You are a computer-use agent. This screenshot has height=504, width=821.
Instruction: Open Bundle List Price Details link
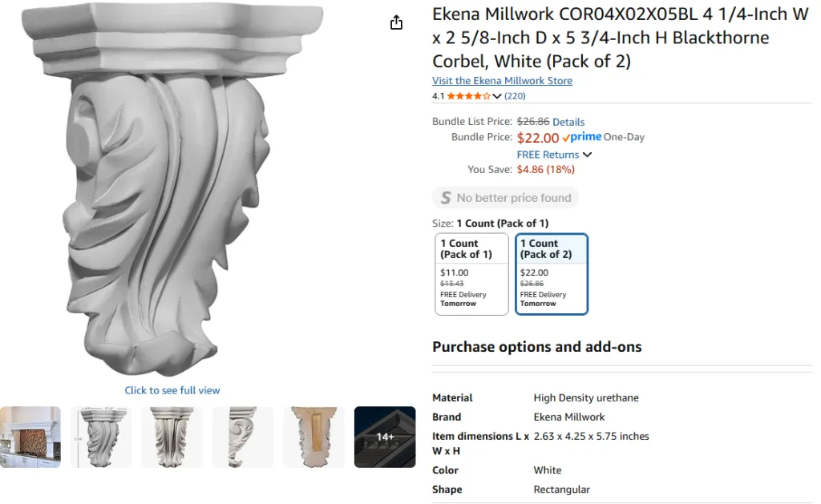(568, 122)
